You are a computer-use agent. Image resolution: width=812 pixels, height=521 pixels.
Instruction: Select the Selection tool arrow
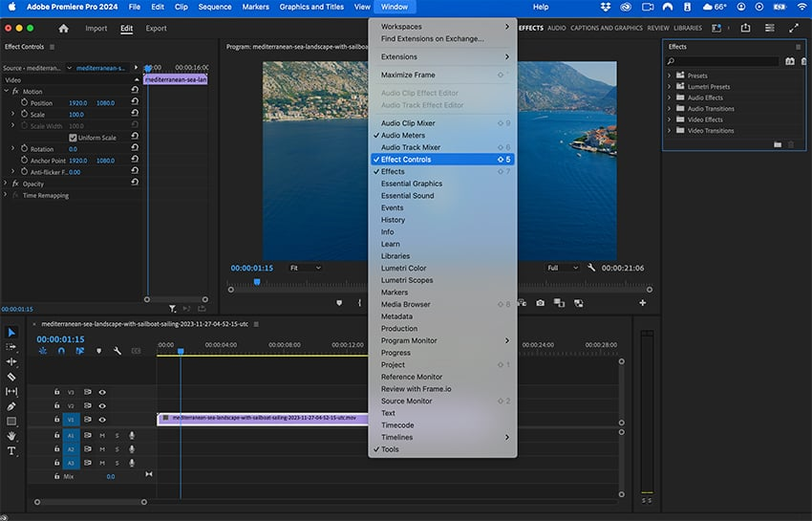tap(11, 333)
